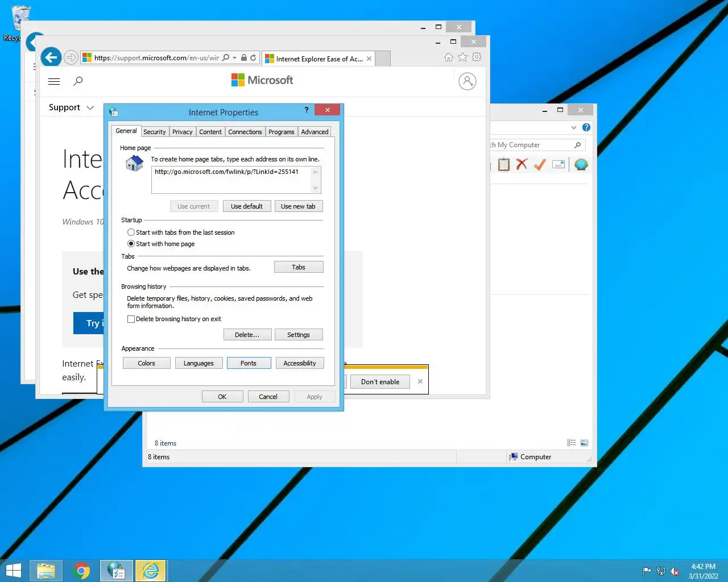Viewport: 728px width, 582px height.
Task: Click the shell globe icon in Explorer toolbar
Action: tap(581, 164)
